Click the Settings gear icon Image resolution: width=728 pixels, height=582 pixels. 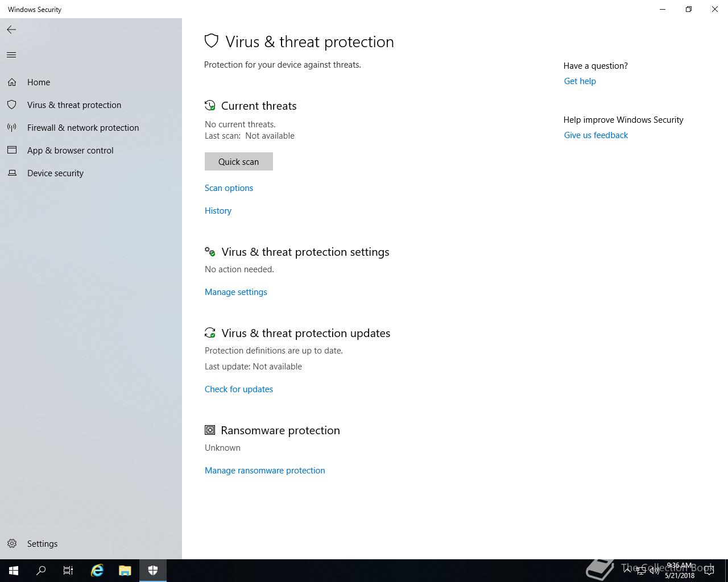12,544
